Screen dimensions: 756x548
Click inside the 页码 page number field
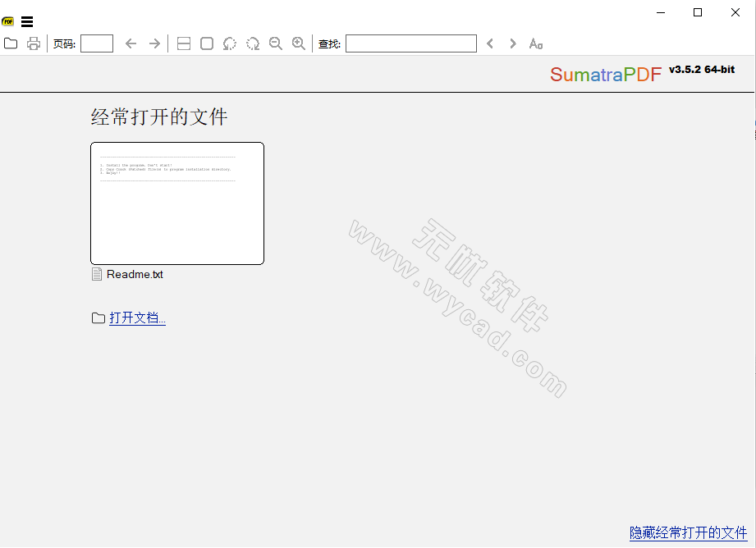pos(97,43)
